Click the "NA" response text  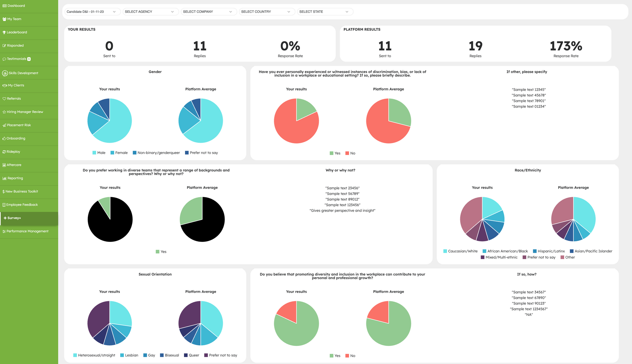[x=529, y=315]
